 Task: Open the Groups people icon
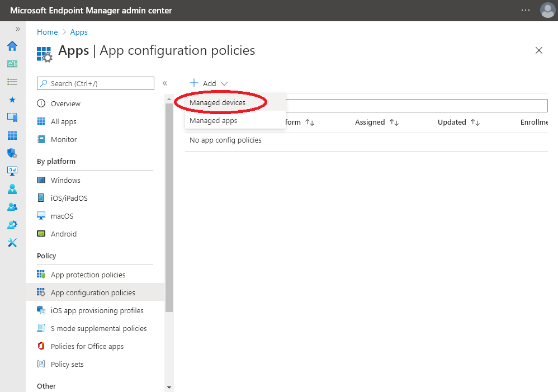pos(12,207)
